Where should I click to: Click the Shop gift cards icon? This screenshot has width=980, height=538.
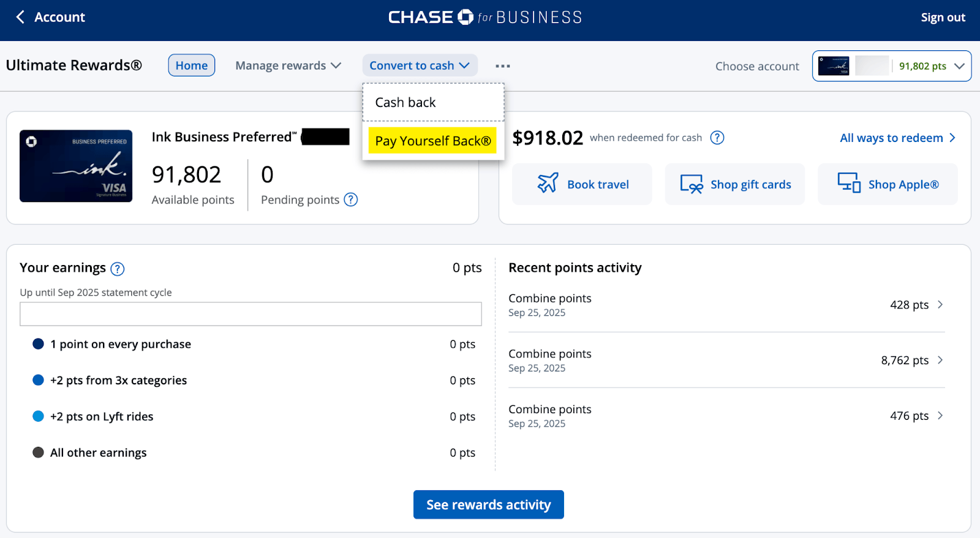click(692, 184)
